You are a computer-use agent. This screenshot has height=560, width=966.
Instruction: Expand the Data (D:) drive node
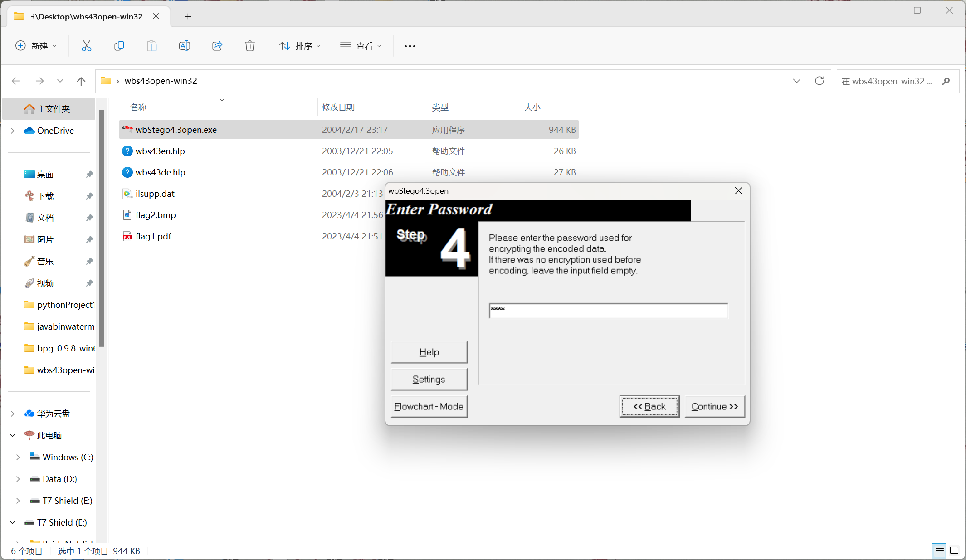(x=18, y=479)
